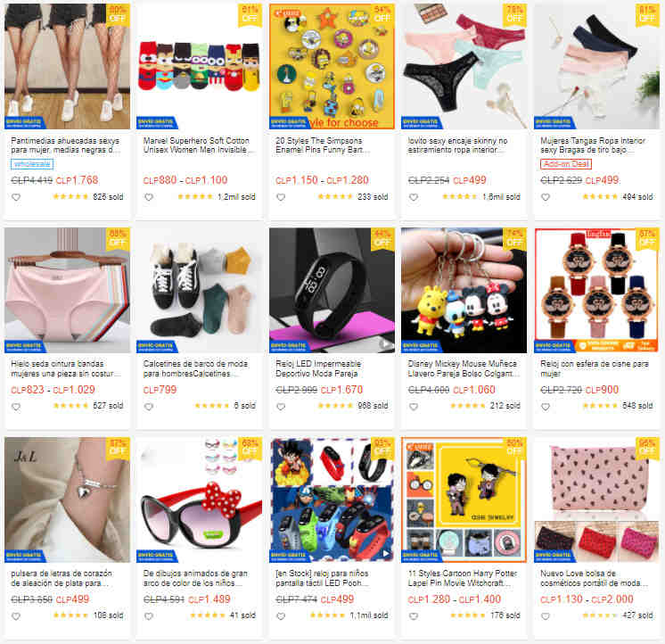The width and height of the screenshot is (665, 644).
Task: Open Mujeres Tangas Ropa Interior listing title
Action: point(593,145)
